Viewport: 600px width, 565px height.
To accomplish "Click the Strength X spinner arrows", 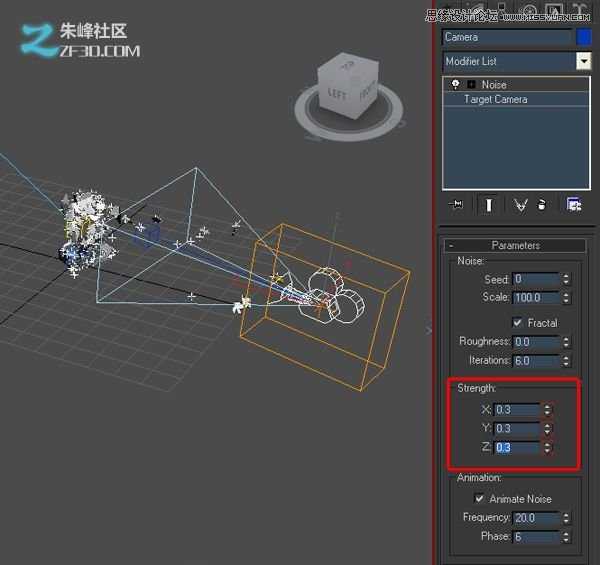I will (547, 410).
